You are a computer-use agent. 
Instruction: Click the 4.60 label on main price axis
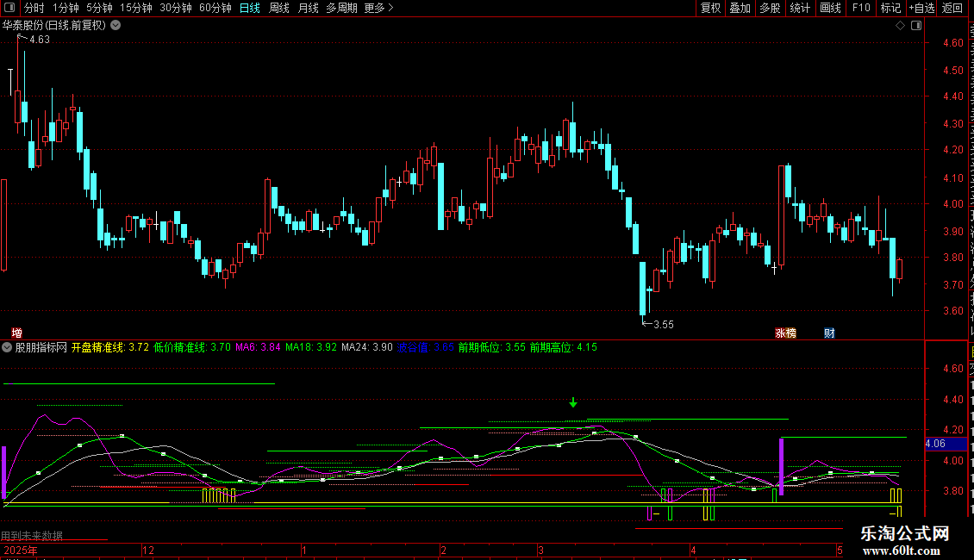(953, 43)
